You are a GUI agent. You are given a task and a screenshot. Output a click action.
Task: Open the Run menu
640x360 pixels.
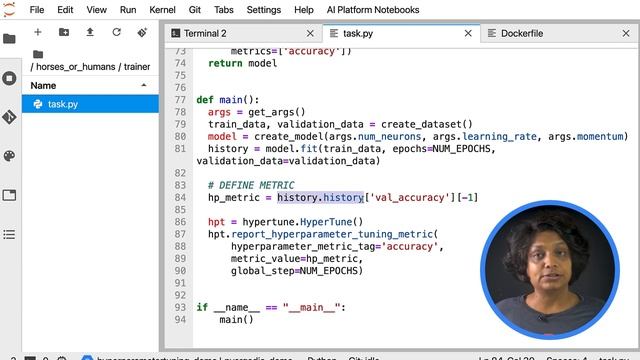128,10
